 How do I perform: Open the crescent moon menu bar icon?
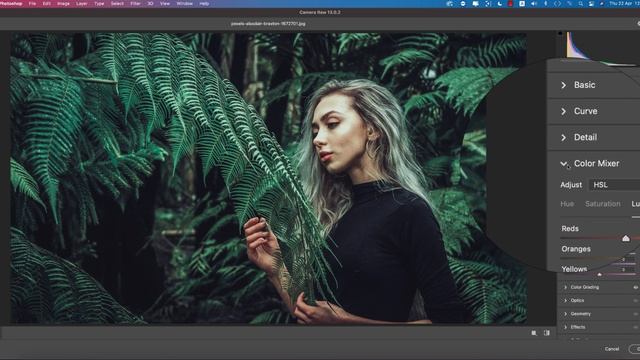[x=500, y=4]
